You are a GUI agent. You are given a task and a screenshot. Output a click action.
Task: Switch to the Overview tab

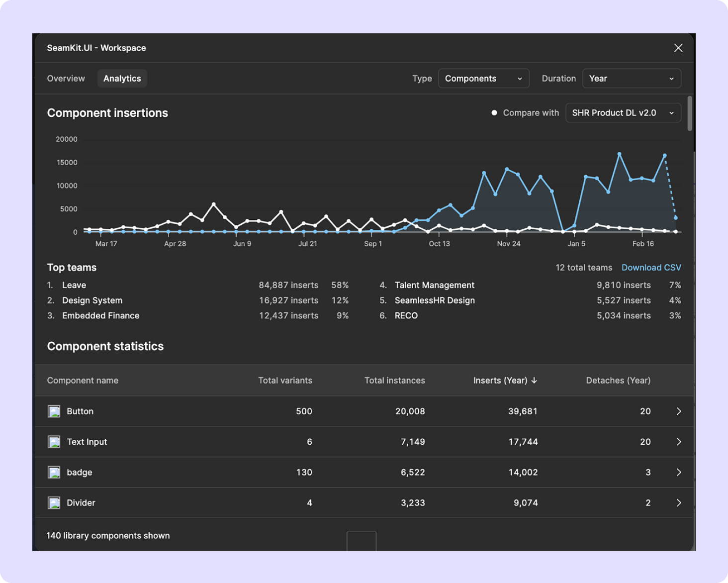click(66, 79)
